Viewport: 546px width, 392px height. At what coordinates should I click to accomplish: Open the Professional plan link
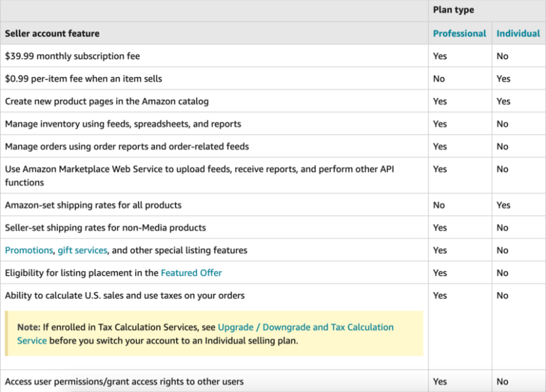click(x=459, y=33)
